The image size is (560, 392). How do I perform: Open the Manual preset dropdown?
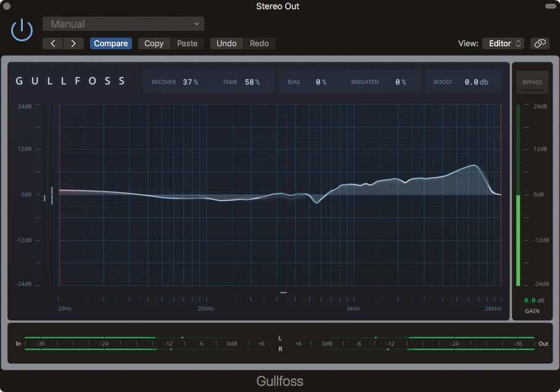click(x=123, y=24)
